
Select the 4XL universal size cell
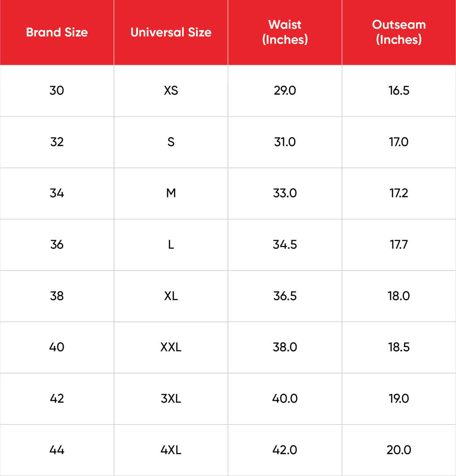(171, 450)
